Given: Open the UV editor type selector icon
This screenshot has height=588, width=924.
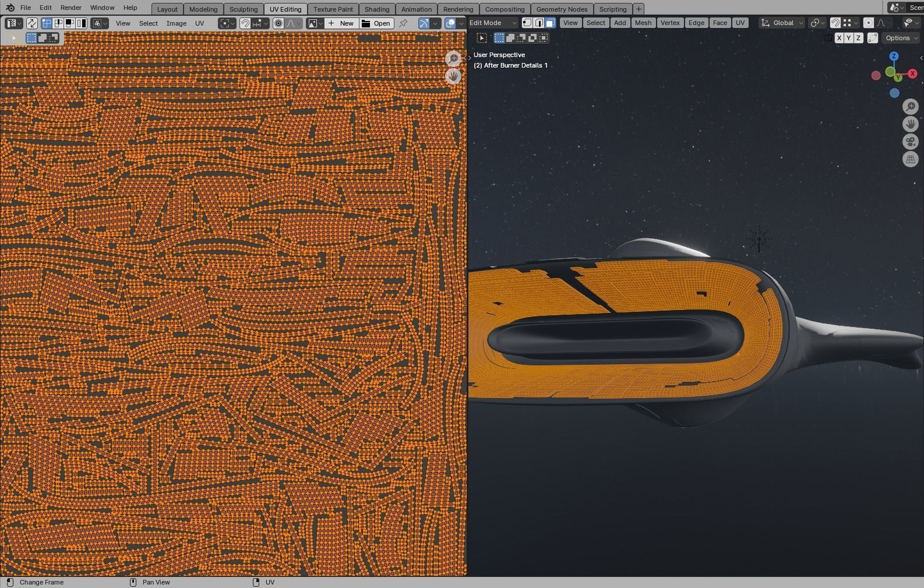Looking at the screenshot, I should tap(13, 23).
